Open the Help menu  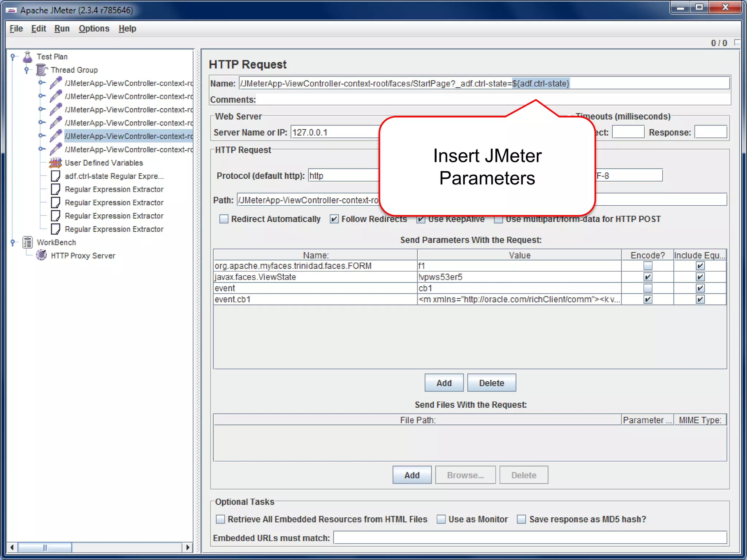point(127,28)
